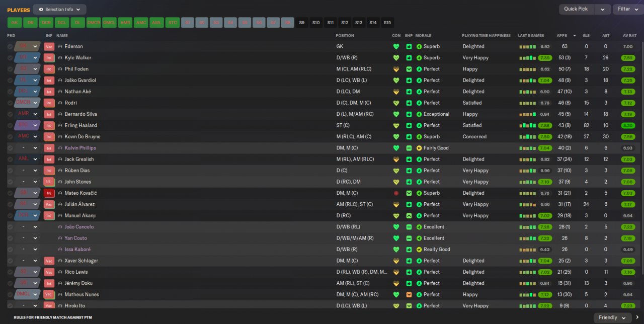Click the last 5 games form bars for Kevin De Bruyne

tap(528, 137)
